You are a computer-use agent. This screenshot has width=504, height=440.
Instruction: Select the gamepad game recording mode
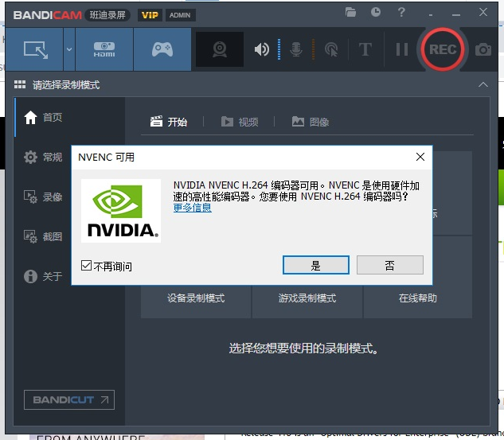pyautogui.click(x=162, y=49)
